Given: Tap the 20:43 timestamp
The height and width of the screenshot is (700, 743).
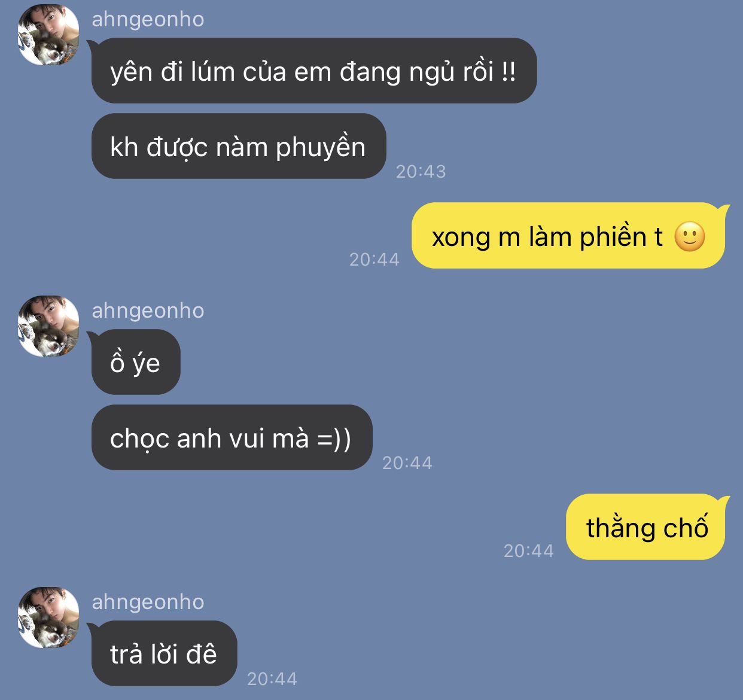Looking at the screenshot, I should tap(421, 172).
